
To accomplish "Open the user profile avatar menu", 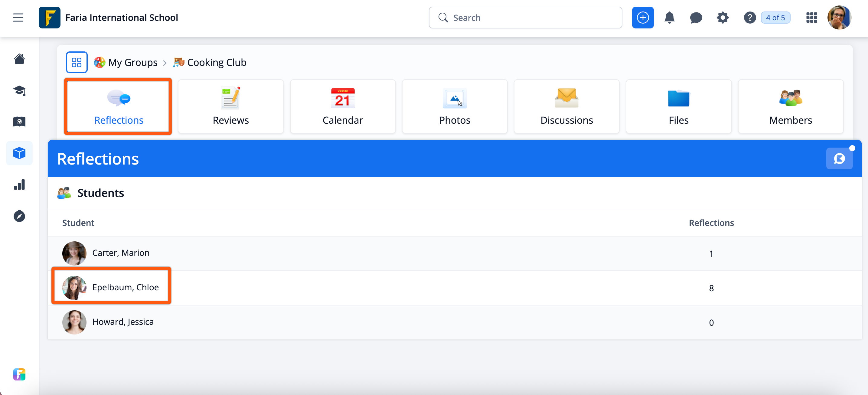I will tap(839, 18).
